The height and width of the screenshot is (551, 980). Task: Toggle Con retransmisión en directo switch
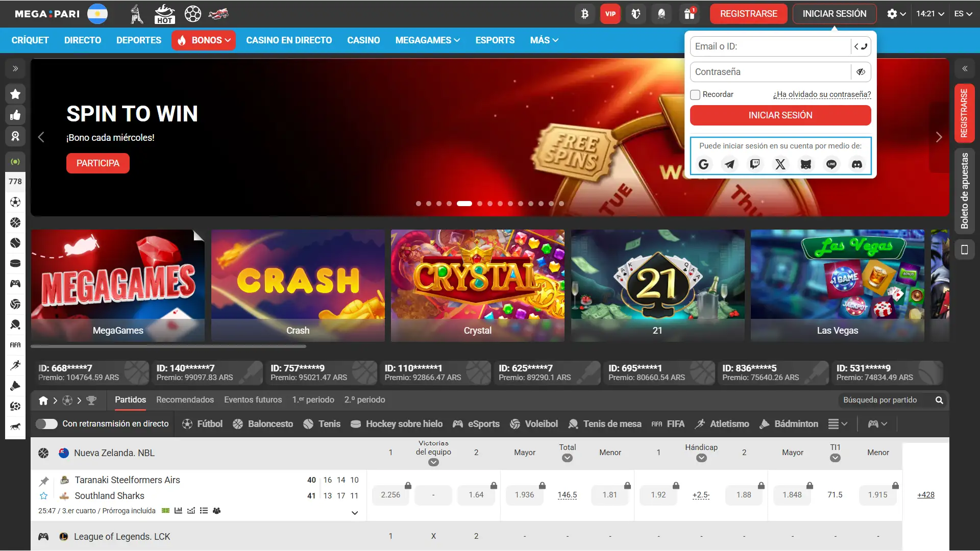(46, 424)
